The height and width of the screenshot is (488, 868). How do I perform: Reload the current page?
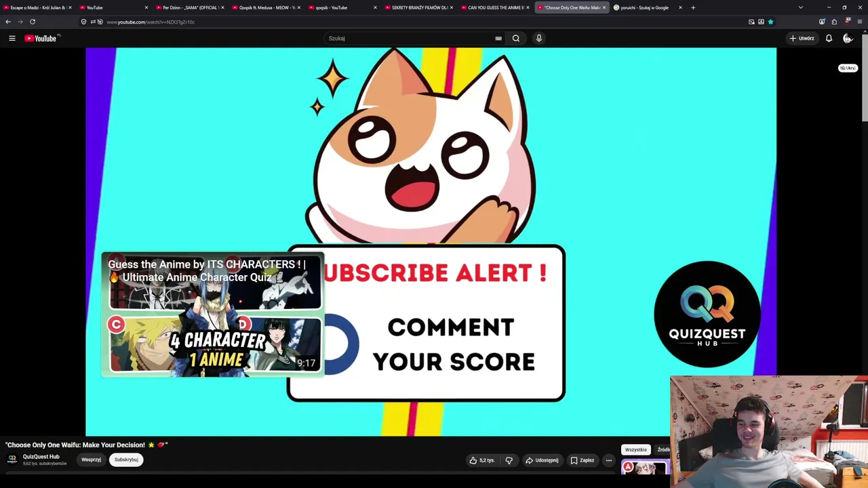33,22
